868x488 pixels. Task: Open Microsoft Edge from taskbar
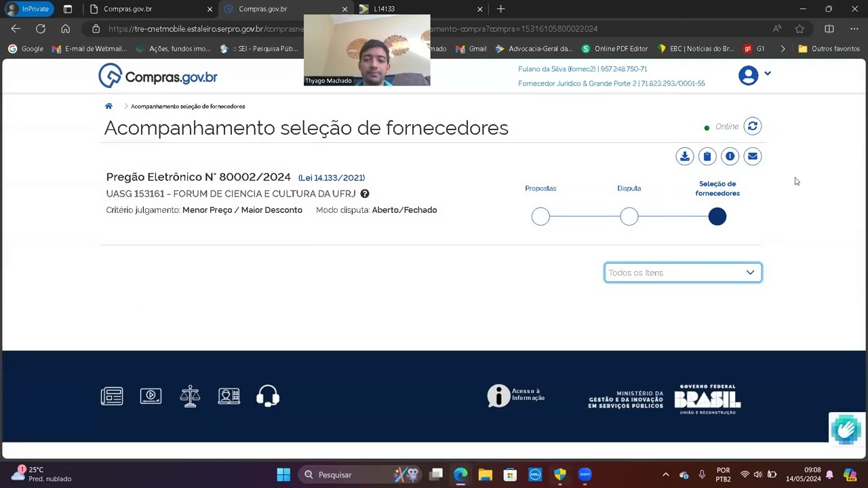click(x=460, y=474)
